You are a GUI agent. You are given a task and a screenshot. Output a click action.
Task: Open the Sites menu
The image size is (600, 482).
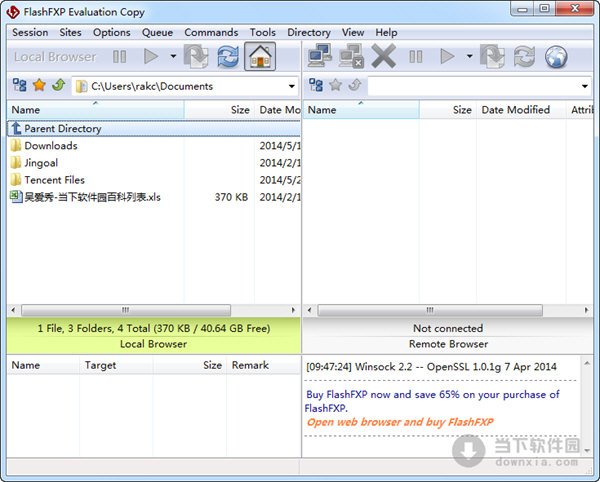[70, 33]
